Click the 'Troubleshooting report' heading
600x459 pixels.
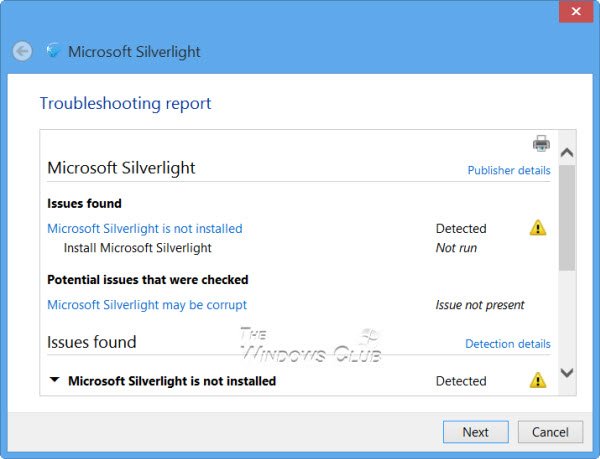click(x=125, y=103)
